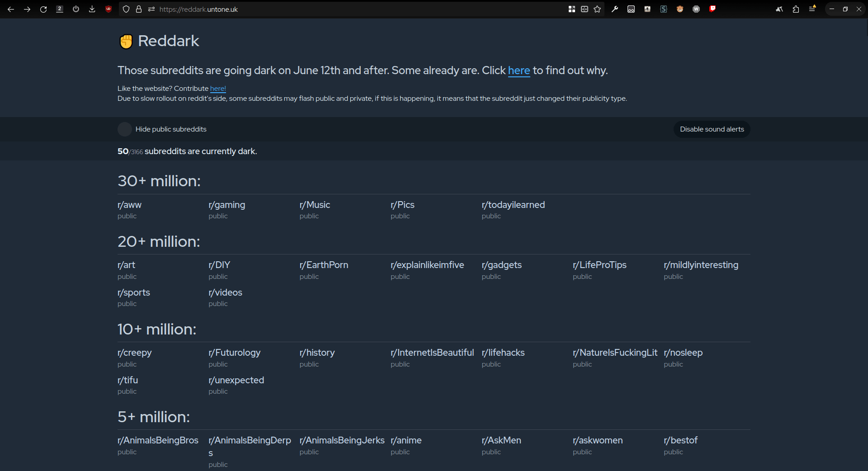Open r/bestof subreddit link
The image size is (868, 471).
pos(680,440)
